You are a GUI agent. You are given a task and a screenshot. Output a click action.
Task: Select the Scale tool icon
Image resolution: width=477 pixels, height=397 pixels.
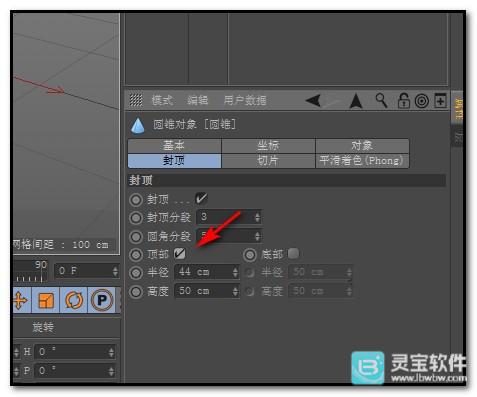coord(46,300)
